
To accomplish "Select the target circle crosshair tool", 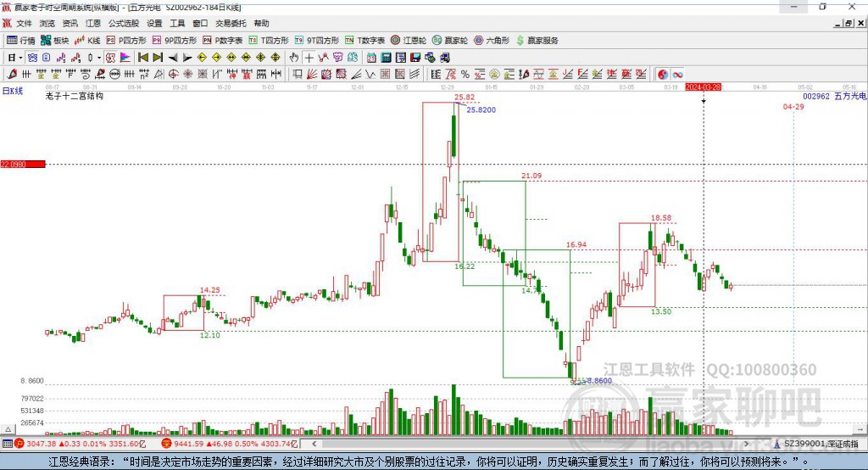I will point(173,75).
